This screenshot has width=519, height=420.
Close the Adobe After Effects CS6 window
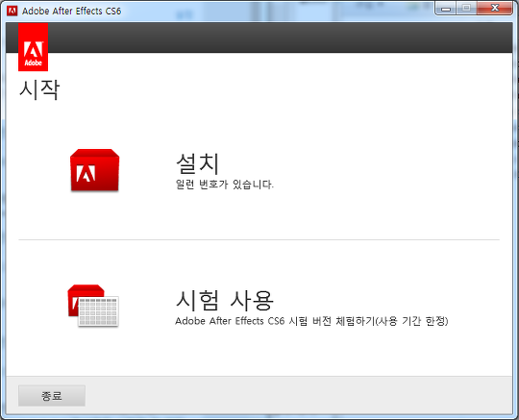pos(495,8)
